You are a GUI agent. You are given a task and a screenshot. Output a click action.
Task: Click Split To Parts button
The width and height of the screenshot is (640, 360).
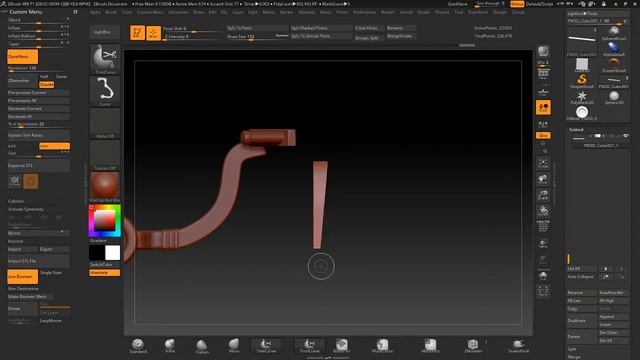click(x=258, y=28)
